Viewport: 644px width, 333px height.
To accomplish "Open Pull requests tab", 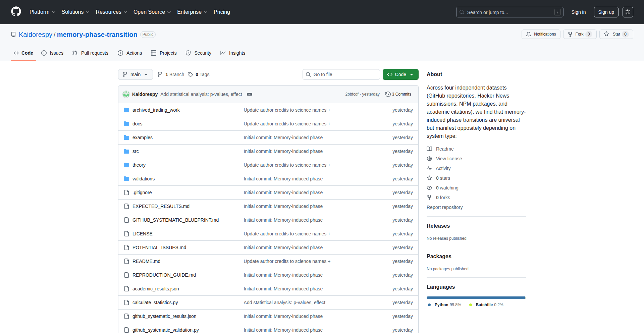I will click(90, 53).
